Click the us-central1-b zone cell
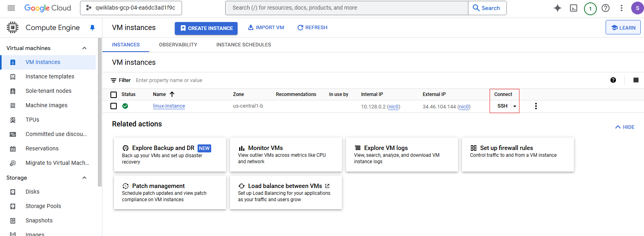644x236 pixels. pos(248,106)
